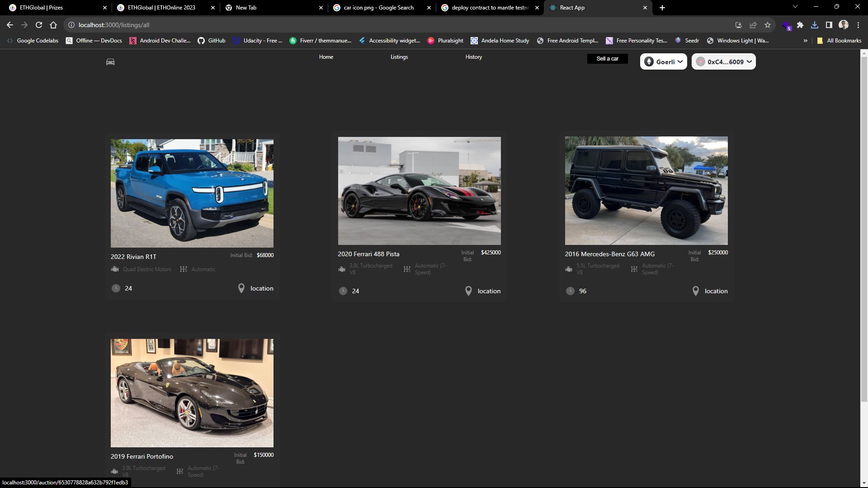
Task: Click the 5.5L Turbocharged V8 text
Action: click(x=598, y=269)
